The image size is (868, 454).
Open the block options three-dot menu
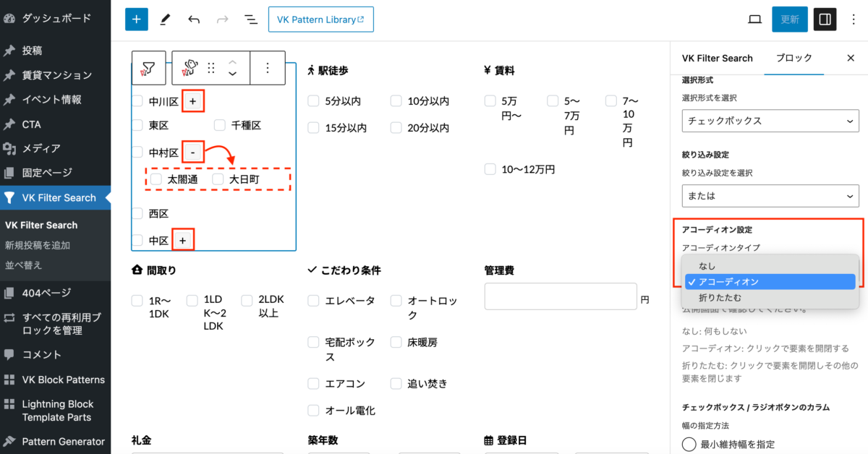click(268, 68)
